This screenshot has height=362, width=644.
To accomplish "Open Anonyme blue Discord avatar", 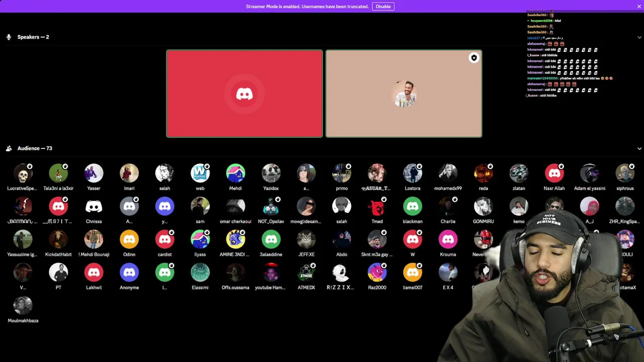I will pyautogui.click(x=129, y=273).
